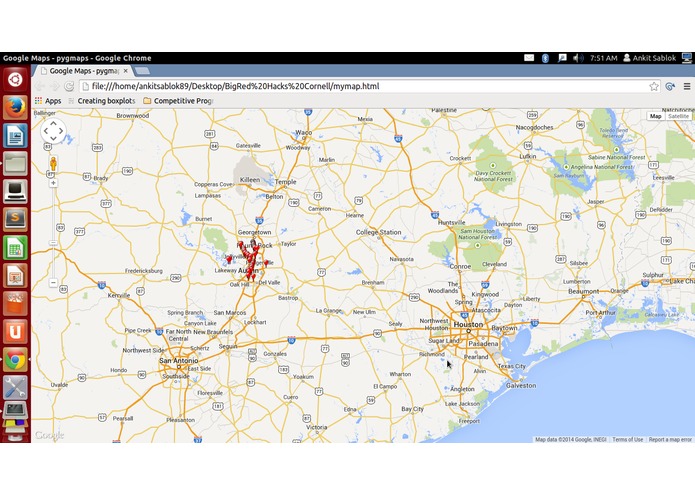Pan the map up with the arrow

tap(53, 123)
